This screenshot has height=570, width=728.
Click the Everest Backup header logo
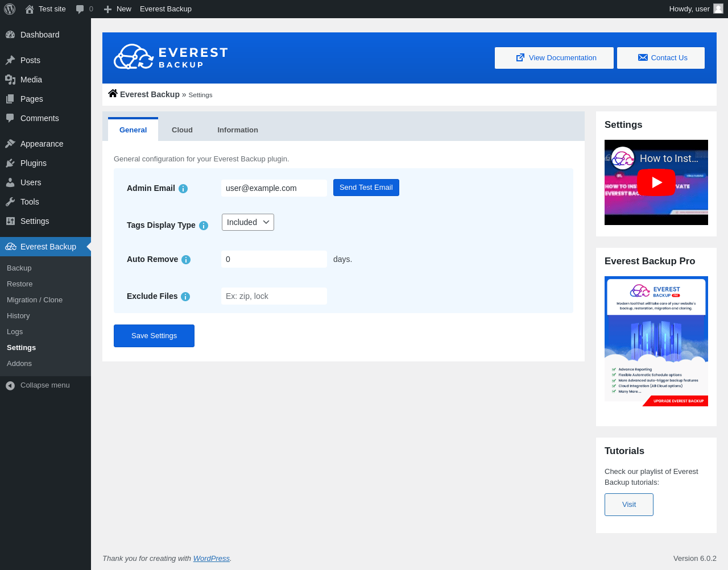pos(171,57)
